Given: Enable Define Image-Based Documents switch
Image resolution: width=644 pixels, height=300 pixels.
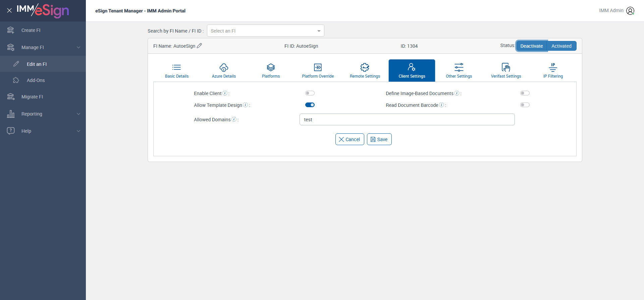Looking at the screenshot, I should 525,93.
